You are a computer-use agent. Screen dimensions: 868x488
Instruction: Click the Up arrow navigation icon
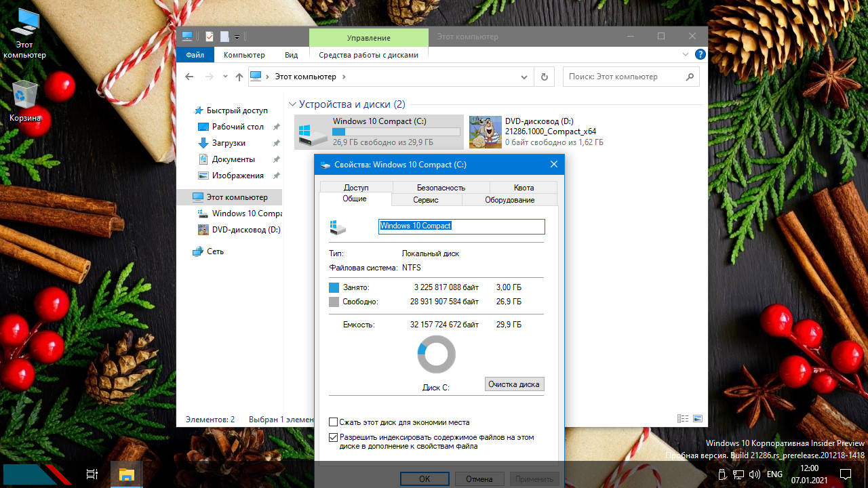[239, 77]
